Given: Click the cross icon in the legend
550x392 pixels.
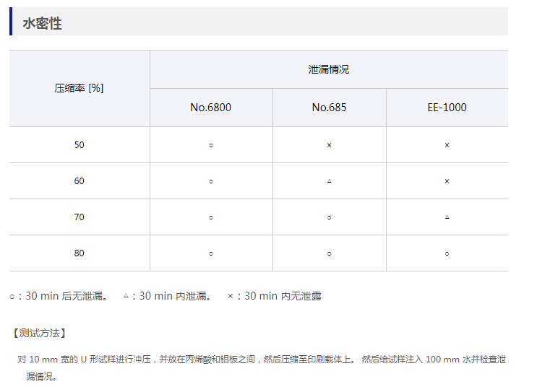Looking at the screenshot, I should pos(230,296).
